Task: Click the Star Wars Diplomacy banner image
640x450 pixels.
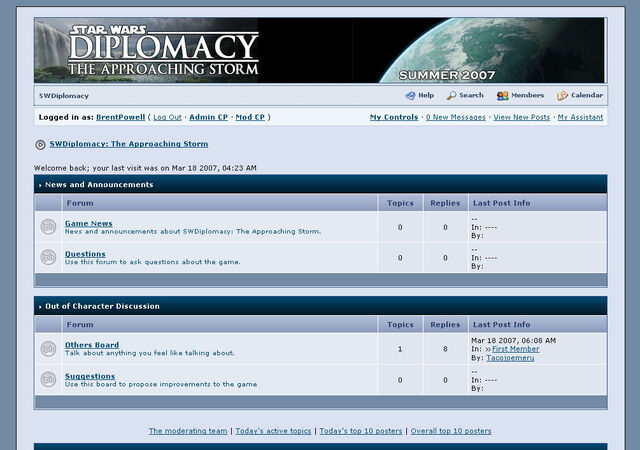Action: (320, 50)
